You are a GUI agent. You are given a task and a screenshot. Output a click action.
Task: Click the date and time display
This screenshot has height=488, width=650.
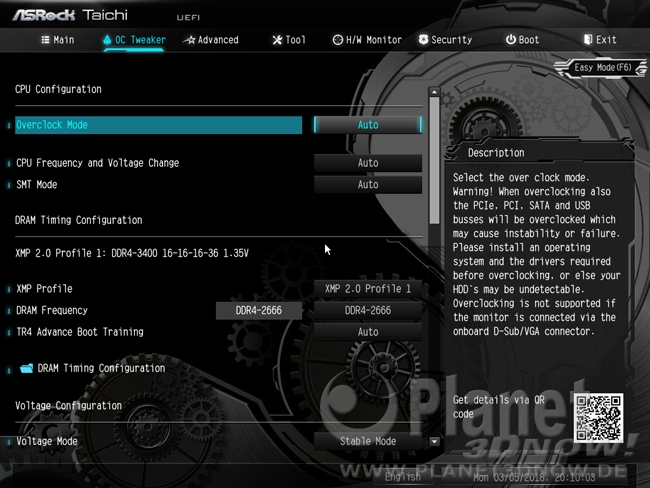pos(534,478)
